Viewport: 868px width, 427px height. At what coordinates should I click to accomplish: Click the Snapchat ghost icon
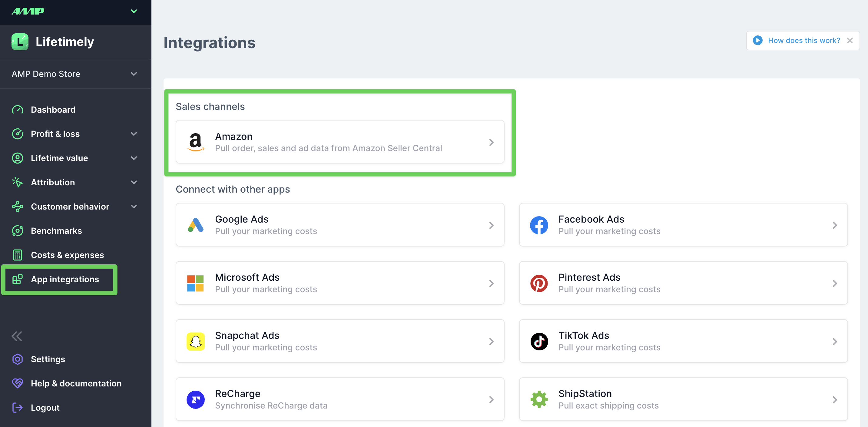pos(195,341)
